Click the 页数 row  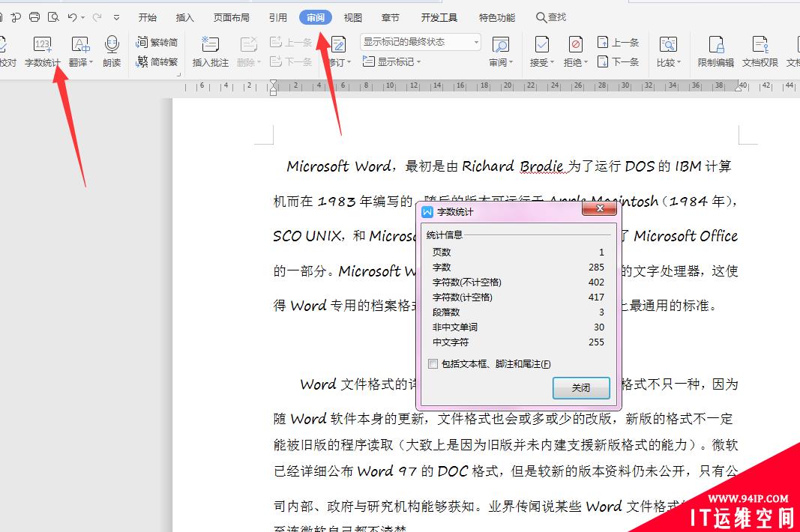point(518,252)
